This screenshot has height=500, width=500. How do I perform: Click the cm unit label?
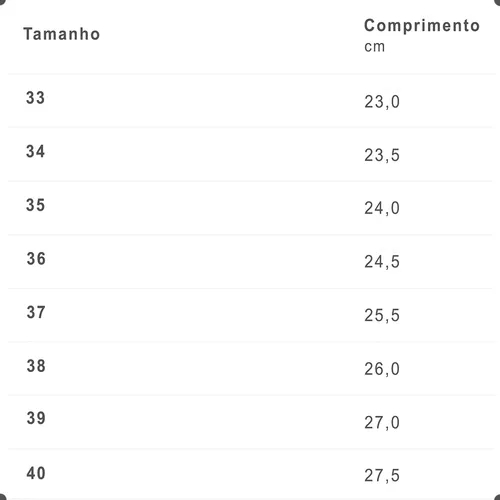[375, 47]
